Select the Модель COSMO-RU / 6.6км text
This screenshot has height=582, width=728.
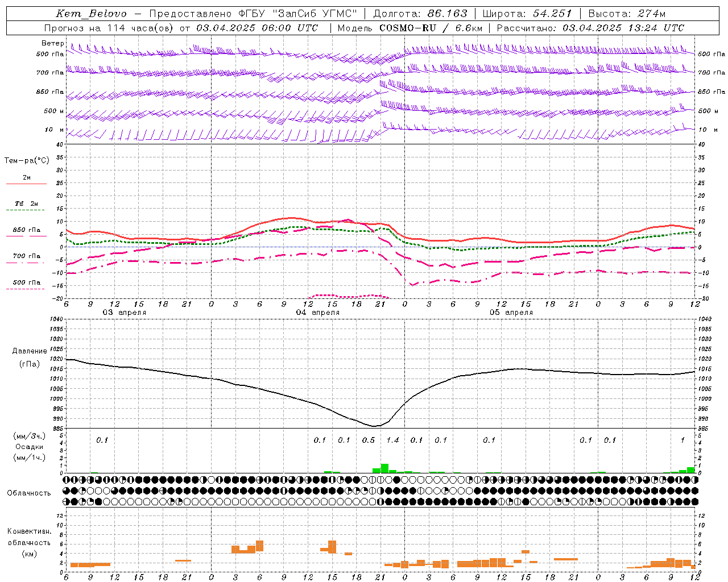coord(410,28)
